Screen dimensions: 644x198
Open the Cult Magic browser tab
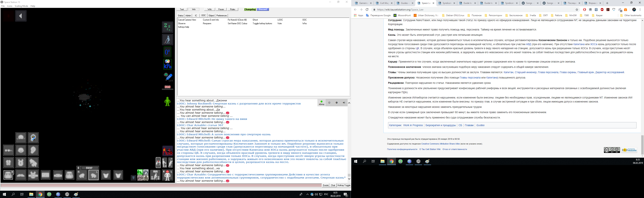pyautogui.click(x=384, y=3)
